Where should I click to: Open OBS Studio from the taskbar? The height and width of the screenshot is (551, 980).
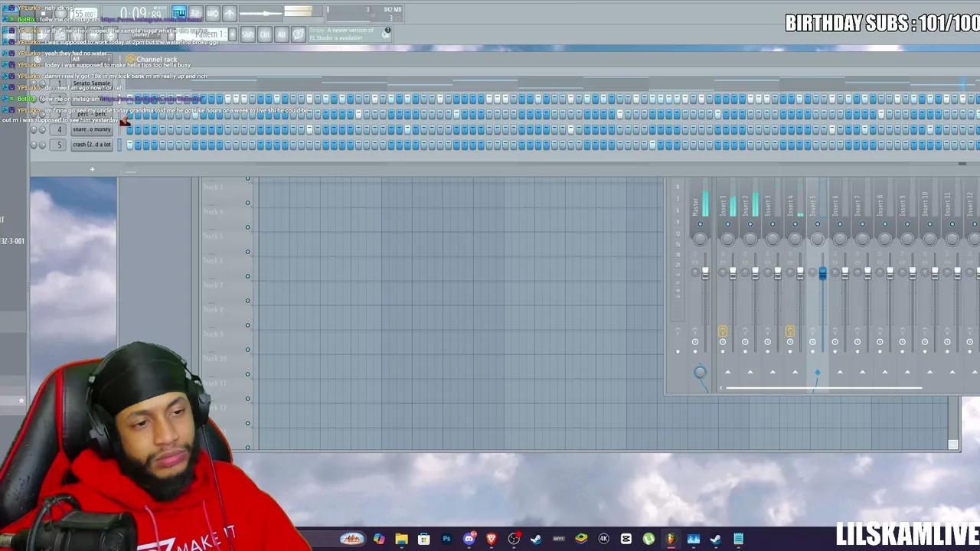pos(514,539)
